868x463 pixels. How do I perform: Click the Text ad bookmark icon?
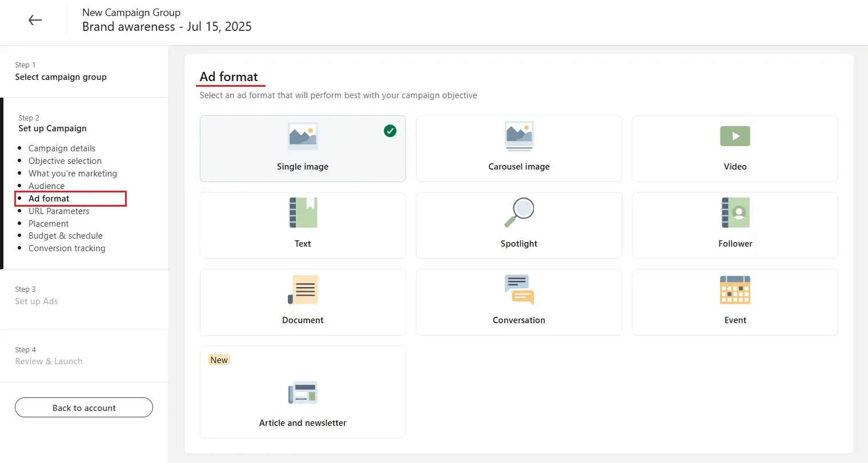pos(303,212)
